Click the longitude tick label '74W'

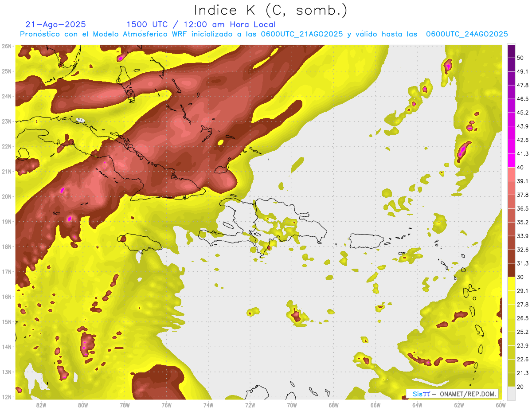tap(208, 405)
